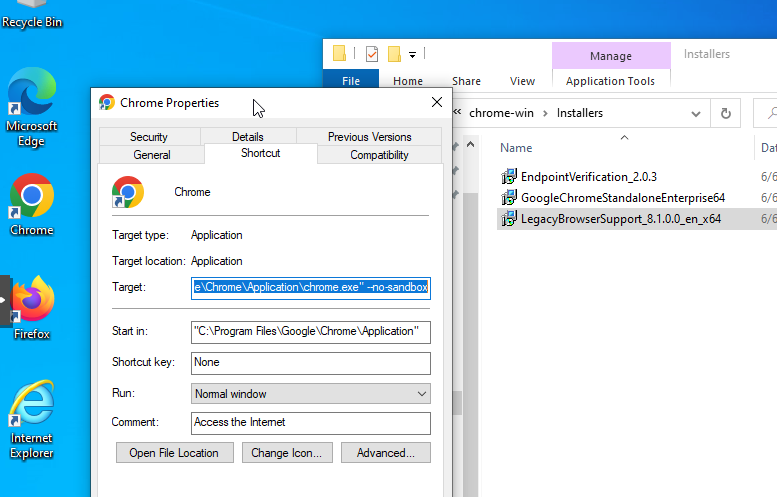Screen dimensions: 777x497
Task: Close the Chrome Properties dialog
Action: (437, 102)
